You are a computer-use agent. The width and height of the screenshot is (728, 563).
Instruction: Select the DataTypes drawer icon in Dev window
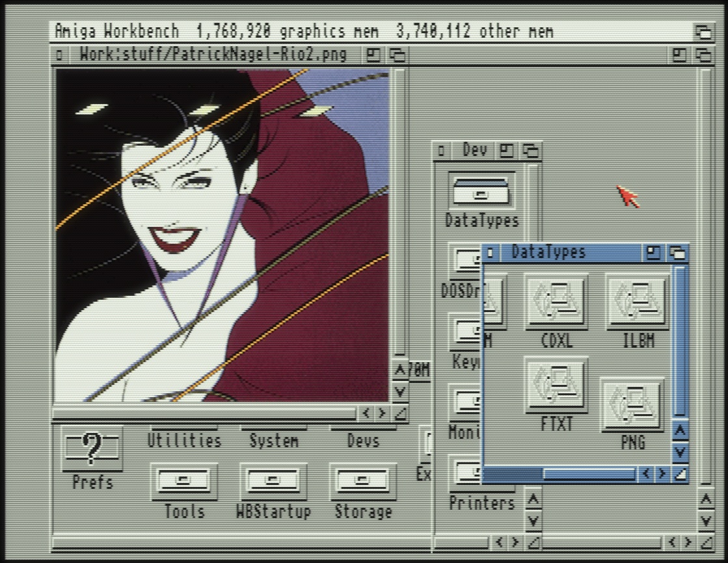click(481, 190)
